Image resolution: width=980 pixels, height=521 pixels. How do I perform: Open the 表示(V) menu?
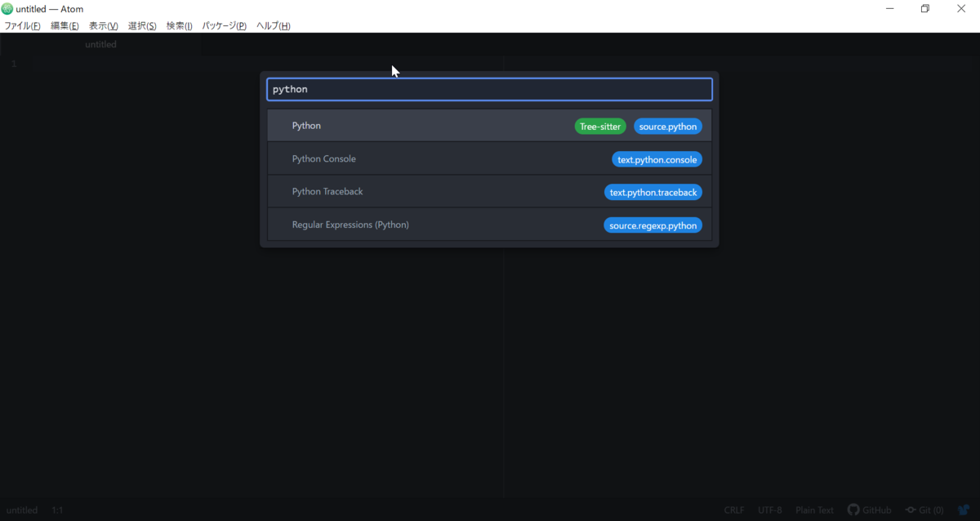click(x=103, y=26)
